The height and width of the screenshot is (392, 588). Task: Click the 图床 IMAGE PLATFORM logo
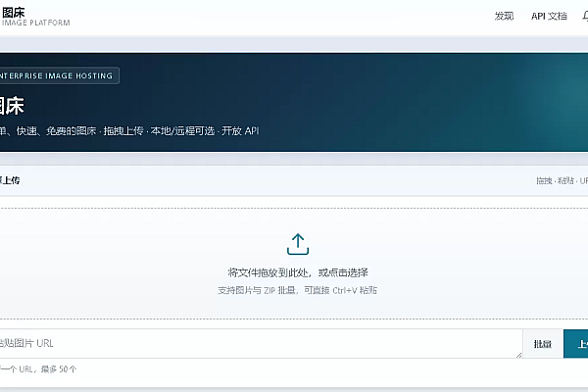point(35,18)
